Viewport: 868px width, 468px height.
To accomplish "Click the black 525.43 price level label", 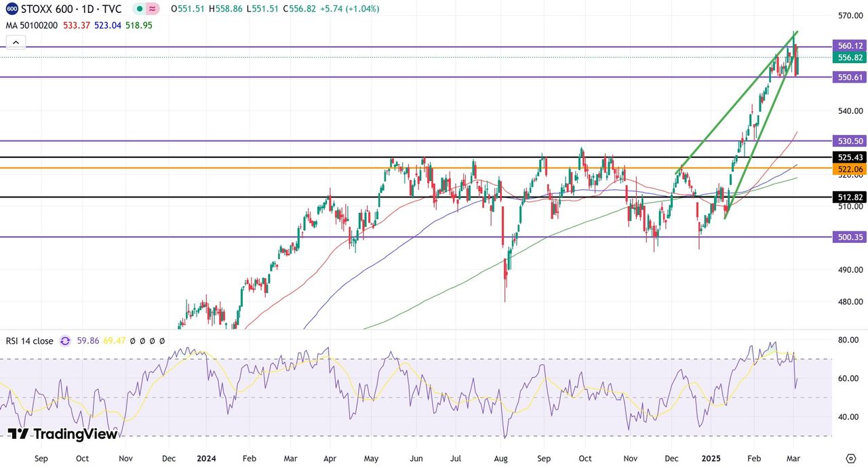I will tap(850, 157).
